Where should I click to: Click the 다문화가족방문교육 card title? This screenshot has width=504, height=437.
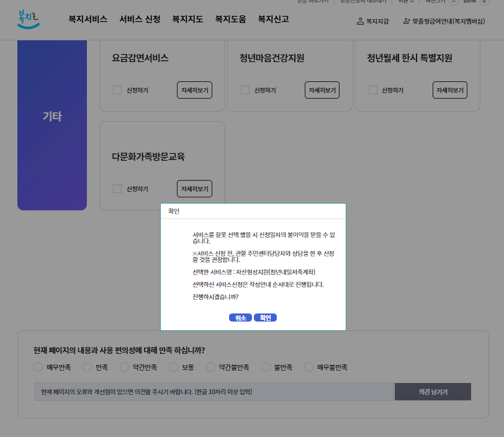(148, 157)
